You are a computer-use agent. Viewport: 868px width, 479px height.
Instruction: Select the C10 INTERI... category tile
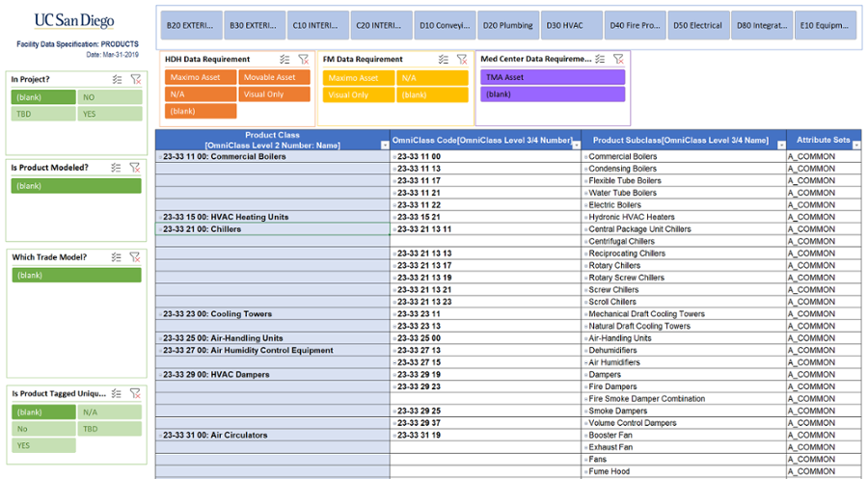318,25
